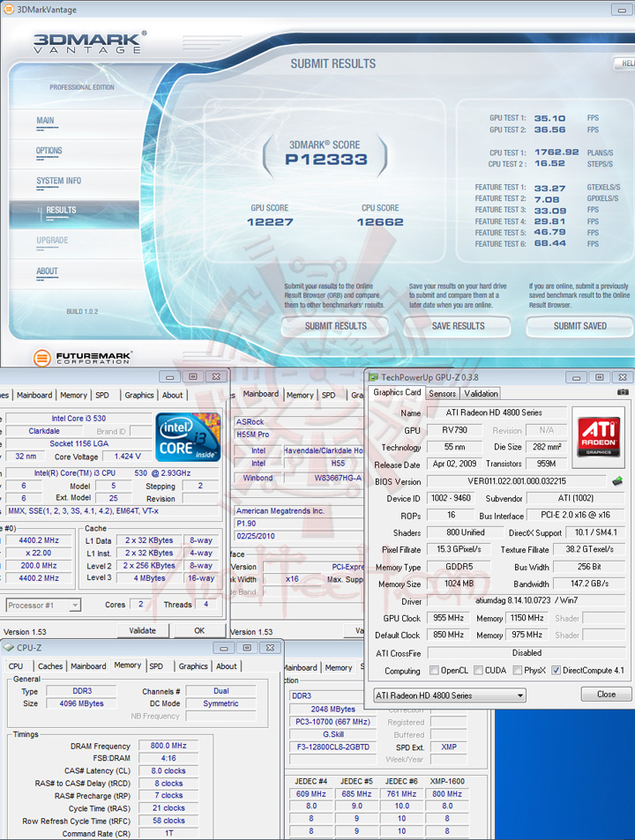Click the BIOS save chip icon in GPU-Z
The image size is (635, 840).
coord(617,481)
